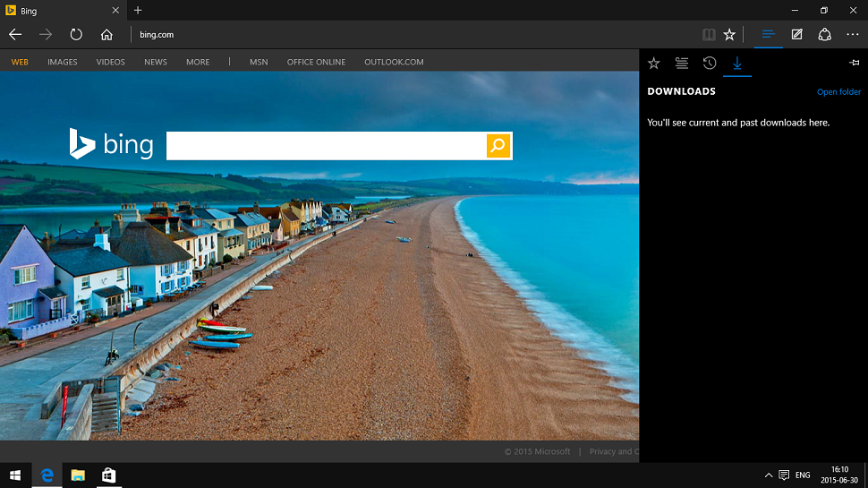This screenshot has height=488, width=868.
Task: Show History tab in Hub panel
Action: pos(710,63)
